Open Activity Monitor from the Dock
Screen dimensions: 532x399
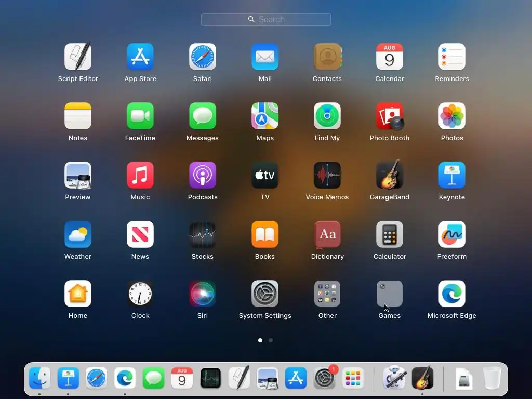[x=210, y=378]
